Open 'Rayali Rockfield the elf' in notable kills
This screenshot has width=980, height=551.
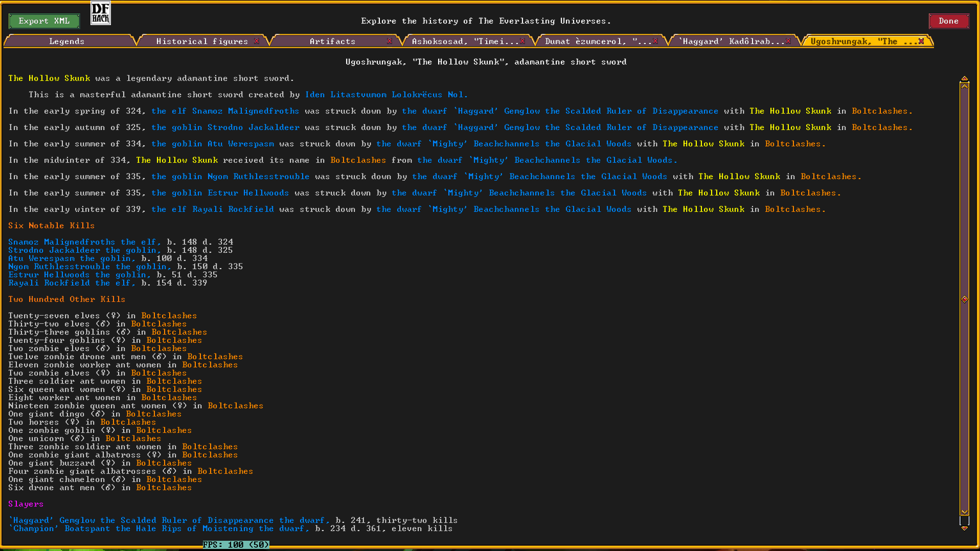point(72,283)
